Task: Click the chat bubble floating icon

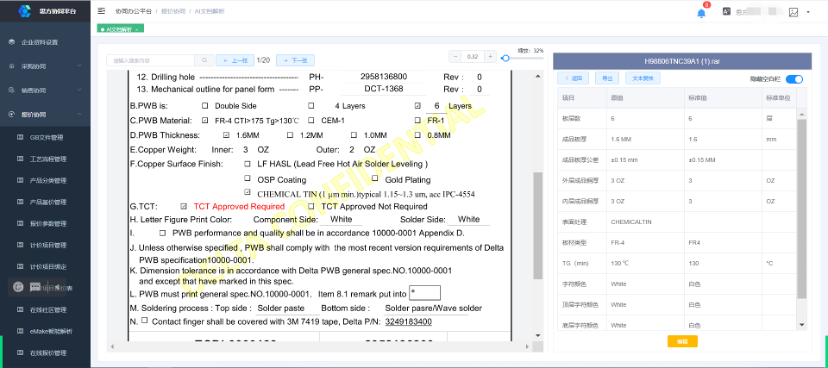Action: (36, 287)
